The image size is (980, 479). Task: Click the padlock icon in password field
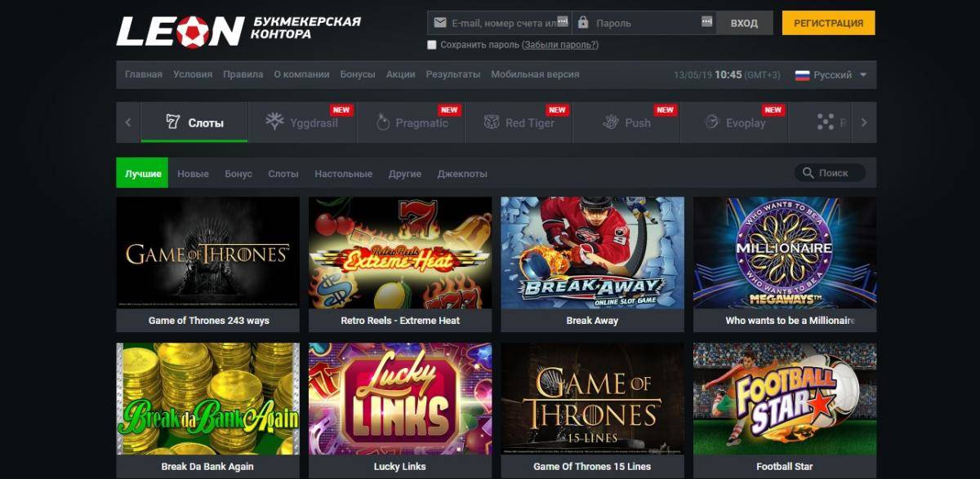click(x=583, y=23)
